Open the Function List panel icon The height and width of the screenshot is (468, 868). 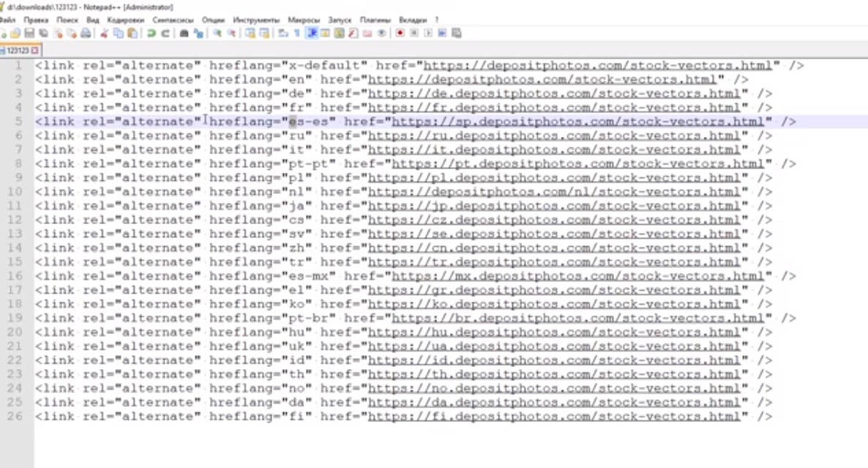coord(353,33)
